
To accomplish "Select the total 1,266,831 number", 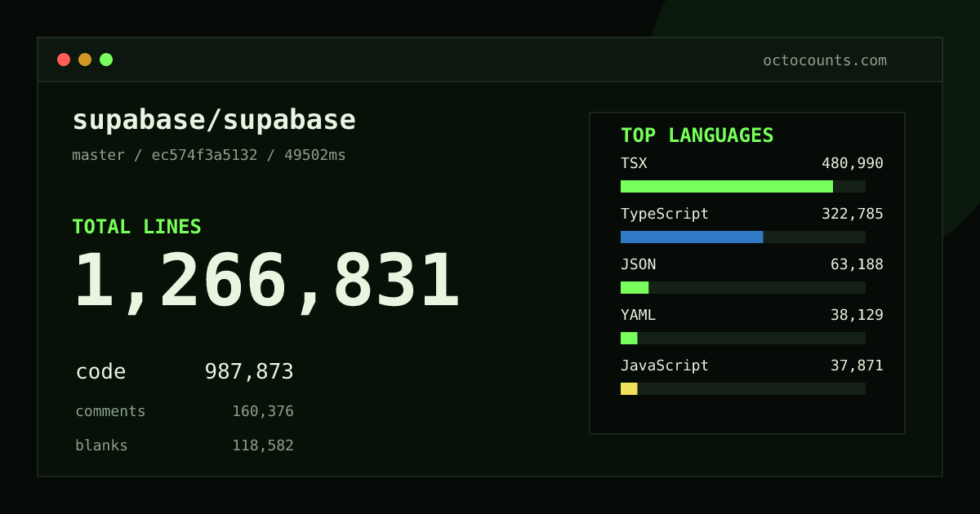I will point(267,282).
